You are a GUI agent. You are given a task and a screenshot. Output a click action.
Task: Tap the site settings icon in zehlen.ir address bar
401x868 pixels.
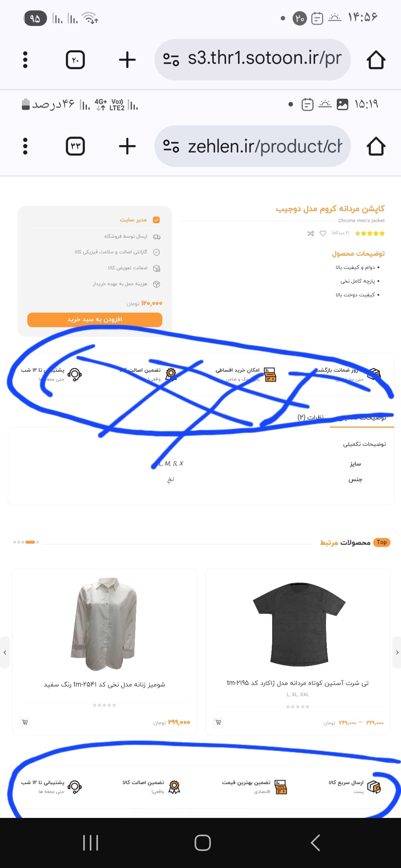click(171, 146)
